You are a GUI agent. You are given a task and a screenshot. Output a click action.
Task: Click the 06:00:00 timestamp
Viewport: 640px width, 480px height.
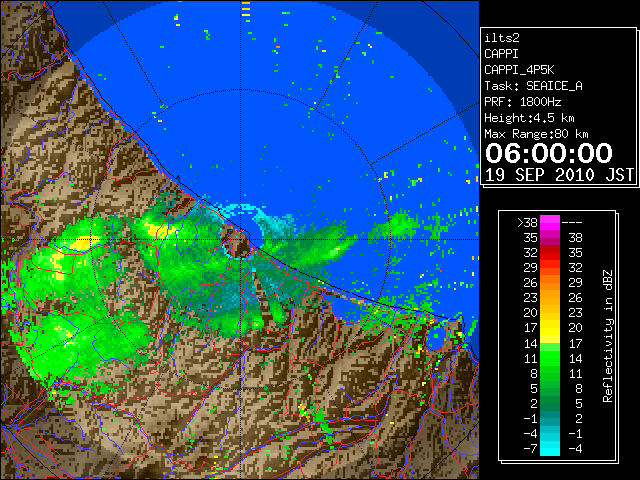[549, 153]
